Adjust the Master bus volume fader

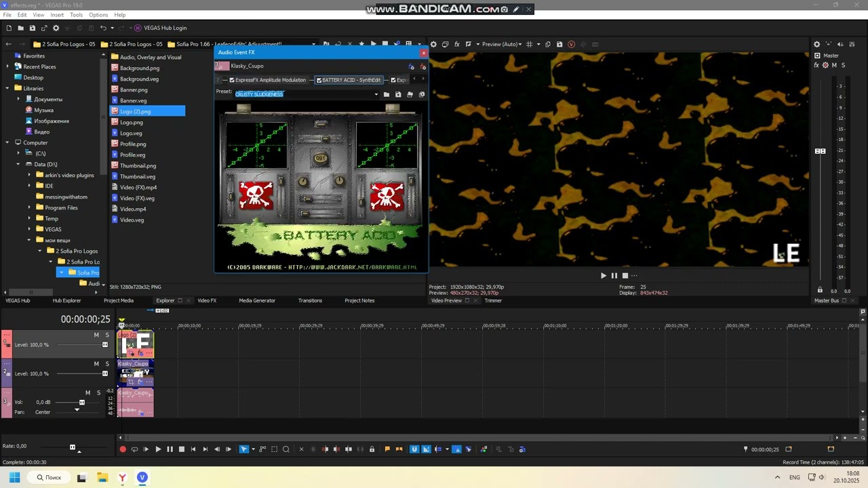(x=820, y=151)
